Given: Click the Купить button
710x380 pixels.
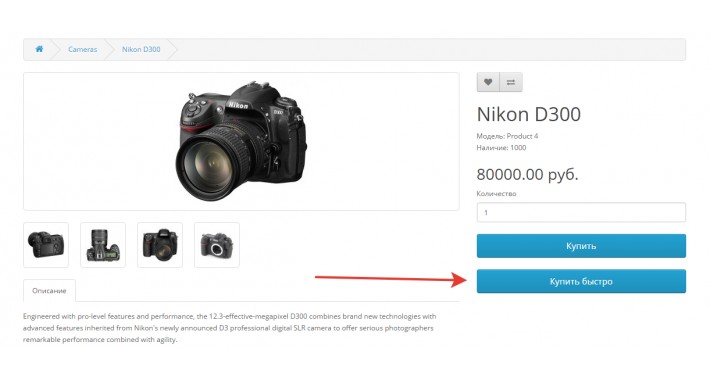Looking at the screenshot, I should click(x=581, y=246).
